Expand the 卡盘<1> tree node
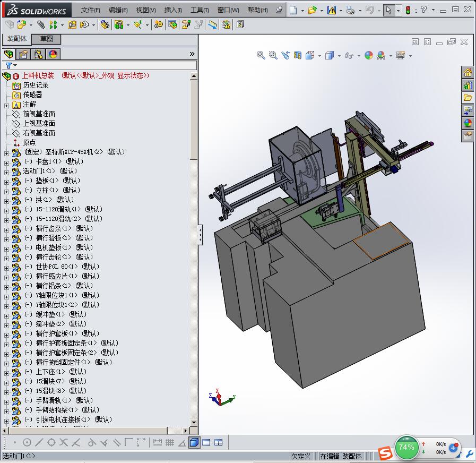The height and width of the screenshot is (463, 476). [x=6, y=162]
